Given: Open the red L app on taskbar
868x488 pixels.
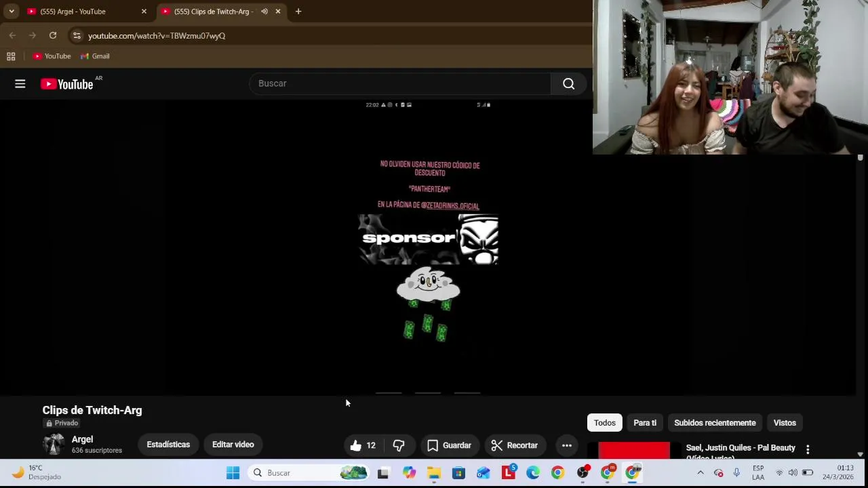Looking at the screenshot, I should pyautogui.click(x=508, y=473).
